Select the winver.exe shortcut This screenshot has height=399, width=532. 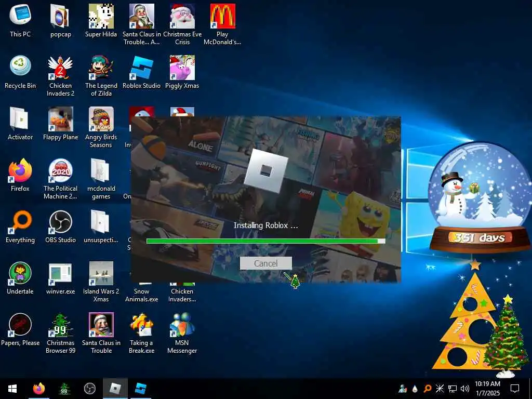(60, 278)
